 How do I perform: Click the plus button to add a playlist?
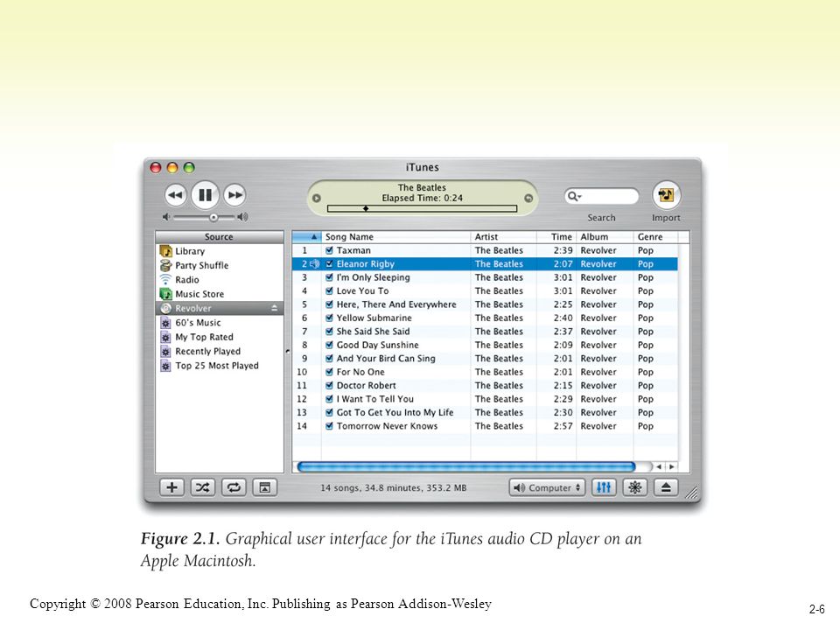point(172,487)
